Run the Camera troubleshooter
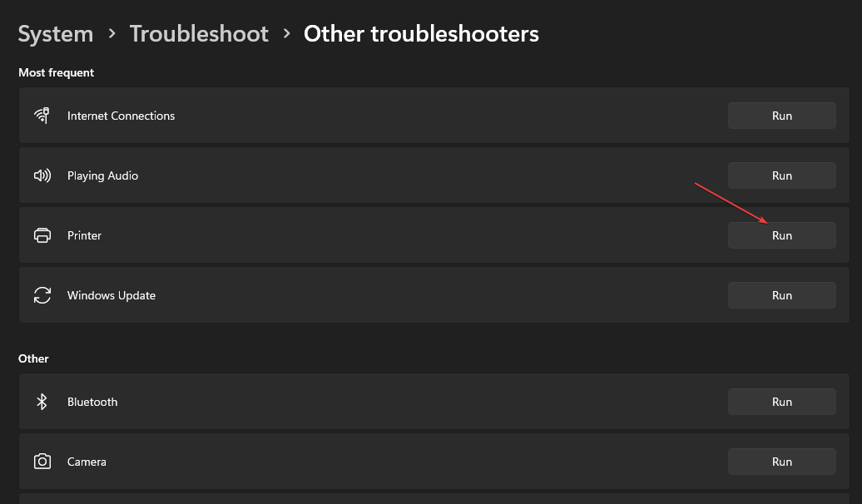Viewport: 862px width, 504px height. coord(781,462)
